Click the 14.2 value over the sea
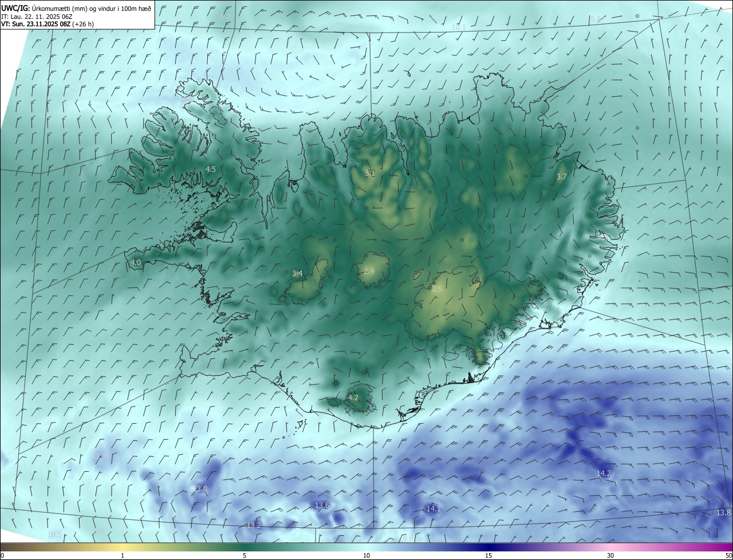733x560 pixels. click(x=604, y=473)
